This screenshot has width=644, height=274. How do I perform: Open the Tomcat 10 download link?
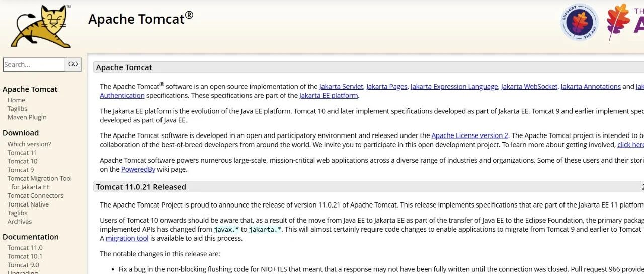click(23, 161)
